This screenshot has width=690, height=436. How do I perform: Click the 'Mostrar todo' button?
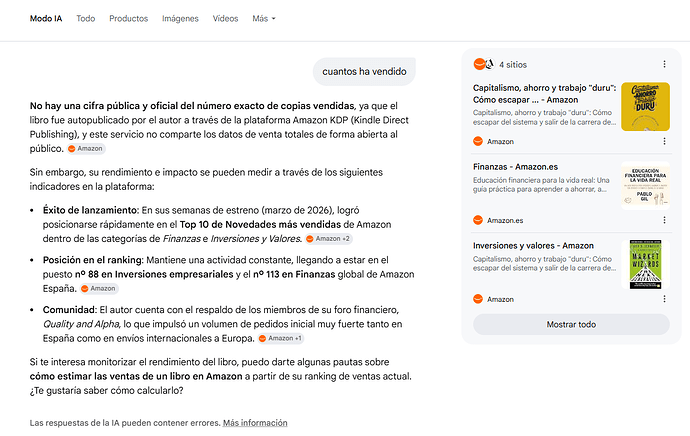pyautogui.click(x=571, y=324)
